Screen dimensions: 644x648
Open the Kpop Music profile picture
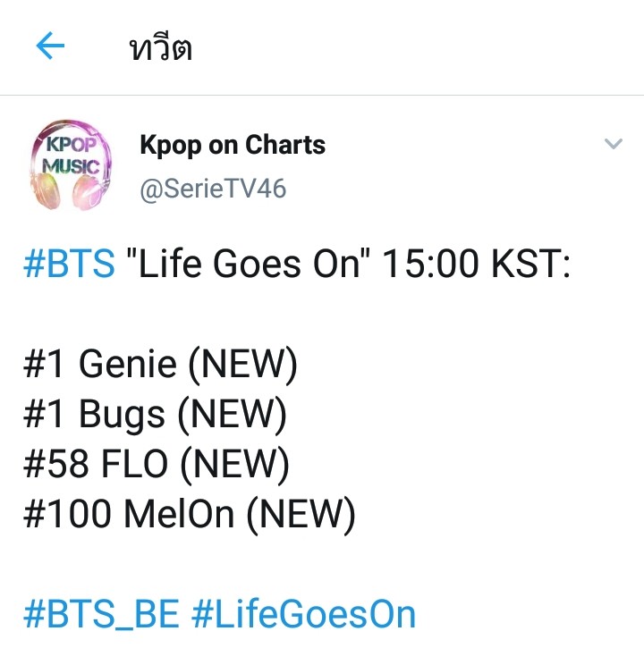coord(72,166)
